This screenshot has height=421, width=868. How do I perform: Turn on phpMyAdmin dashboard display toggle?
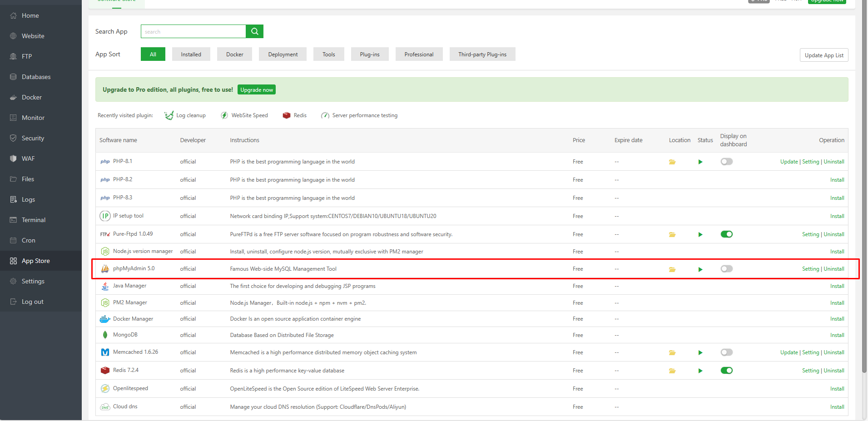pos(726,269)
